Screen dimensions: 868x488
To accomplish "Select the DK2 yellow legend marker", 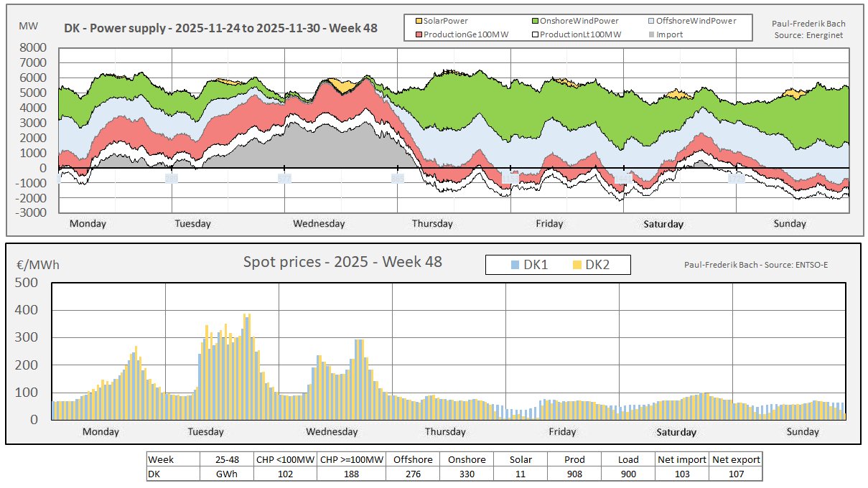I will click(x=576, y=265).
